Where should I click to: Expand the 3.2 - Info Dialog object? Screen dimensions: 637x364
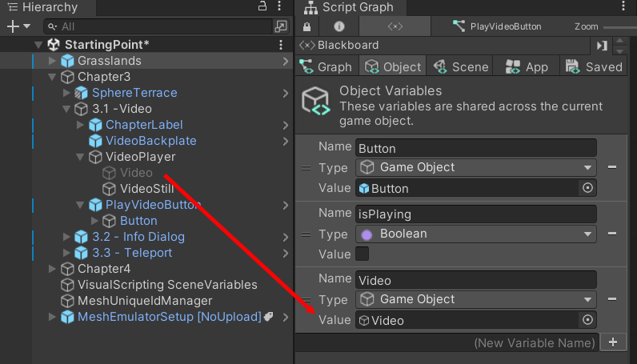[66, 237]
